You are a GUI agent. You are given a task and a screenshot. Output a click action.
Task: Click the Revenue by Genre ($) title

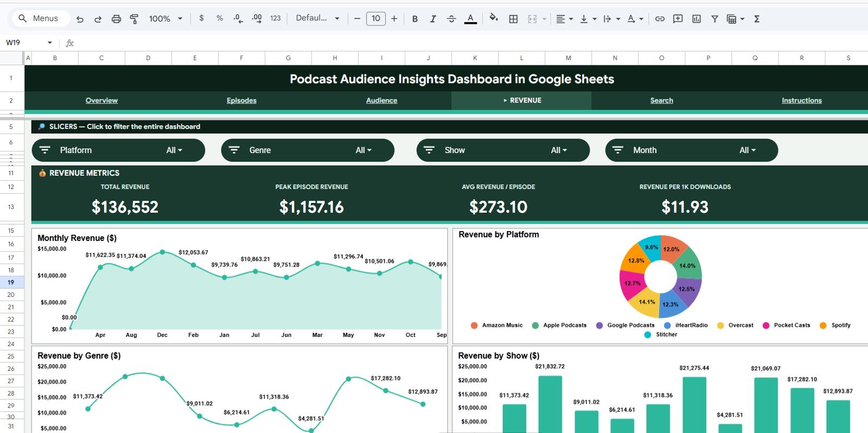[79, 356]
